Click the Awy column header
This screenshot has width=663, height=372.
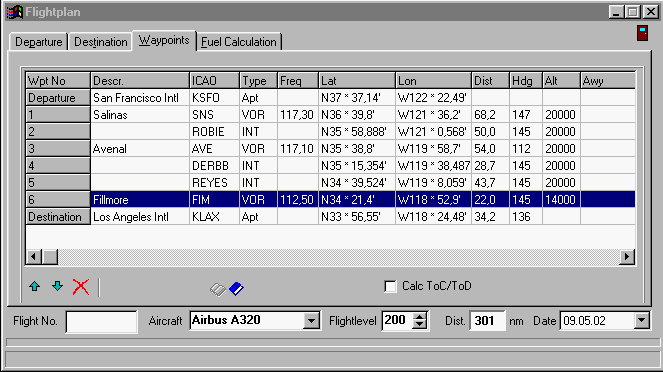pyautogui.click(x=608, y=80)
